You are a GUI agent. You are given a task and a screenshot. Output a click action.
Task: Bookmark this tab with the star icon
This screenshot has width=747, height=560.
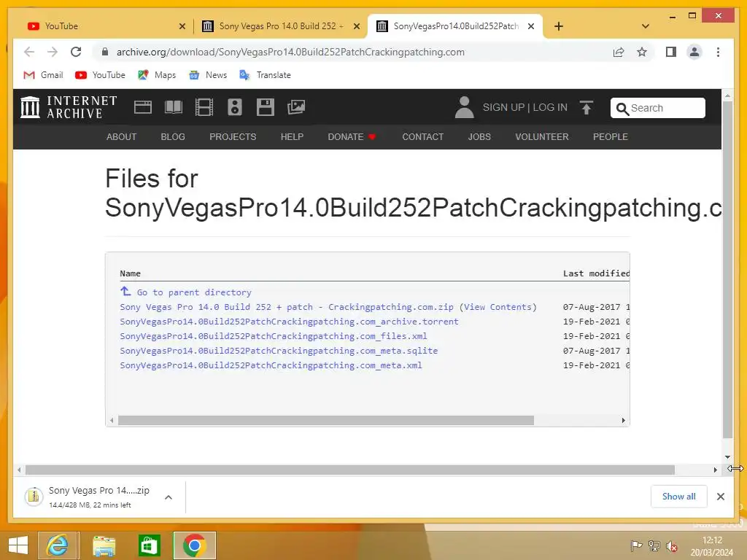pyautogui.click(x=642, y=52)
